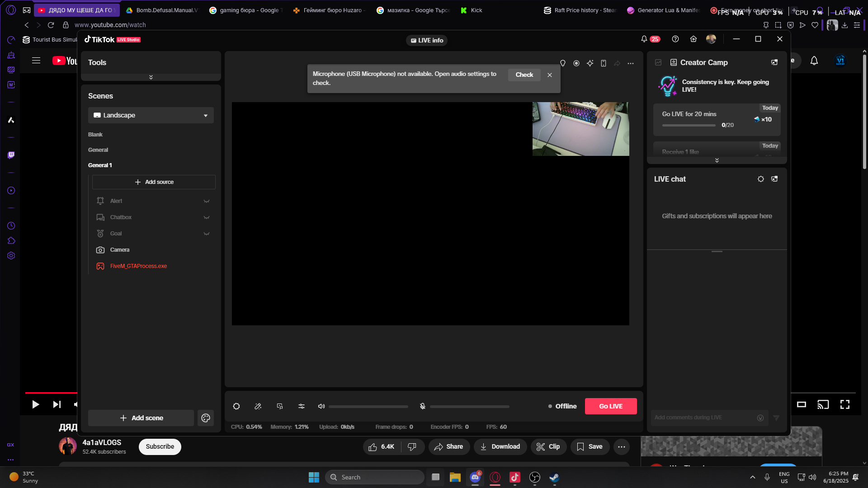Viewport: 868px width, 488px height.
Task: Mute the speaker audio in LIVE Studio
Action: pyautogui.click(x=321, y=406)
